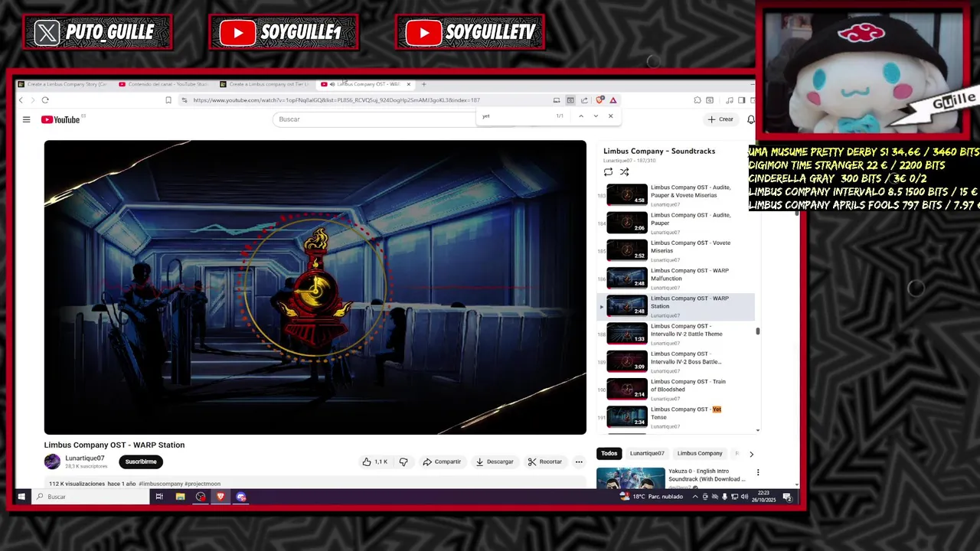Click the playlist panel scrollbar thumb
Viewport: 980px width, 551px height.
(x=758, y=331)
